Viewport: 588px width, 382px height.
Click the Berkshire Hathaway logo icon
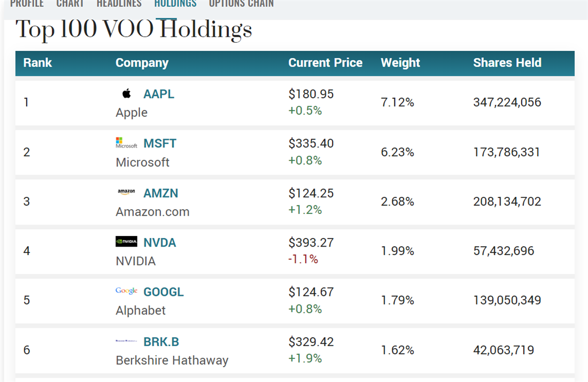pyautogui.click(x=127, y=341)
